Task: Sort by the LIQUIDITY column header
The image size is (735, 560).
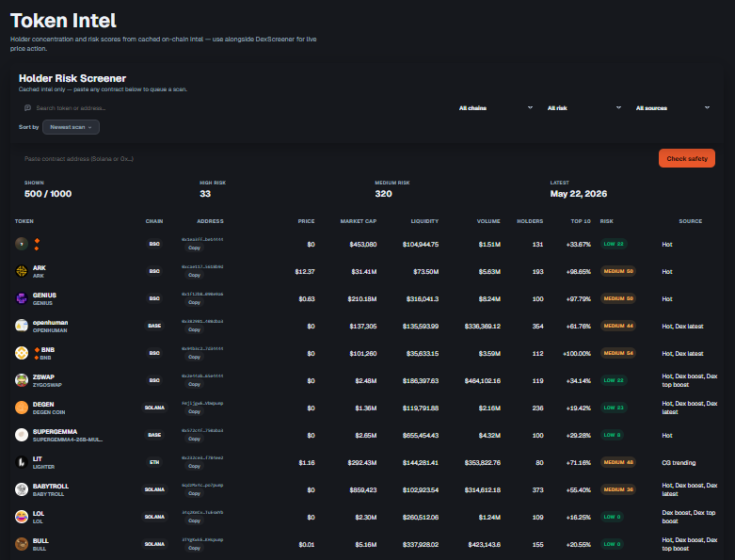Action: click(424, 221)
